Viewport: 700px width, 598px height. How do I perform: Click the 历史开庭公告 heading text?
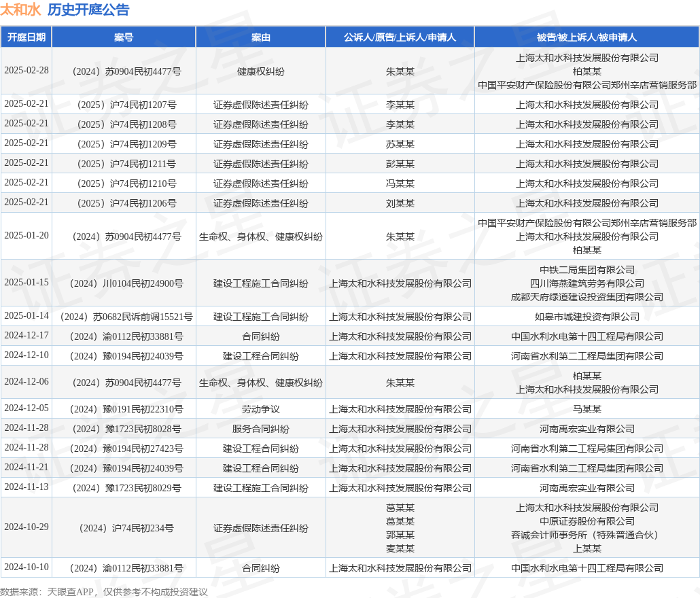(x=88, y=10)
